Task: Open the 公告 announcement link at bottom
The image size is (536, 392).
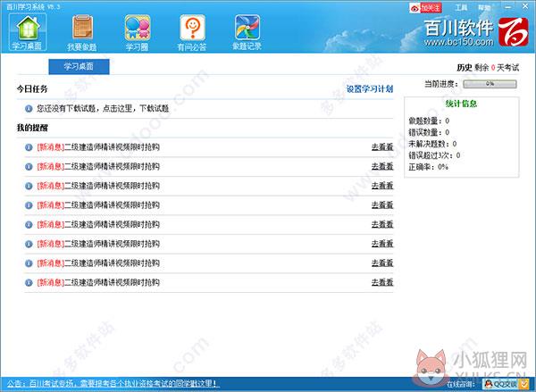Action: click(113, 383)
